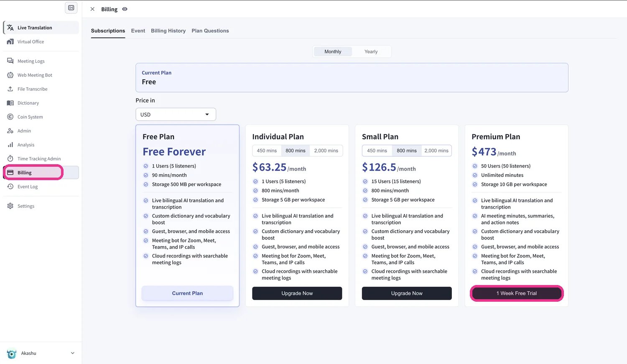This screenshot has height=364, width=627.
Task: Click the Settings gear icon
Action: [10, 206]
